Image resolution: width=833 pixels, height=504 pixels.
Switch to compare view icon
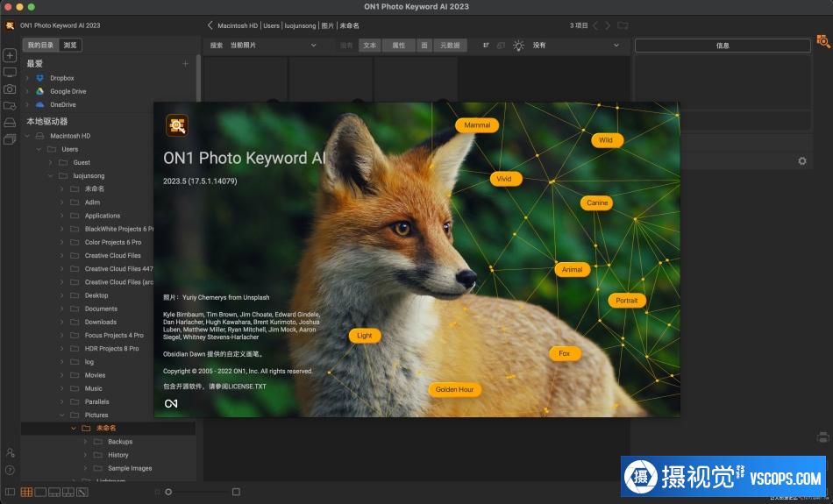[68, 493]
